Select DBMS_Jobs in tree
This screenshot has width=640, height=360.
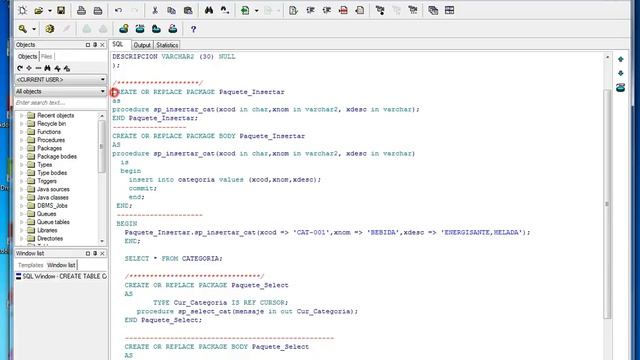(52, 205)
